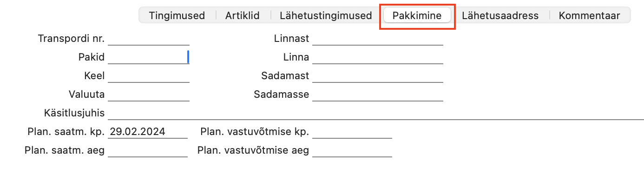Click the Linnast field

378,39
